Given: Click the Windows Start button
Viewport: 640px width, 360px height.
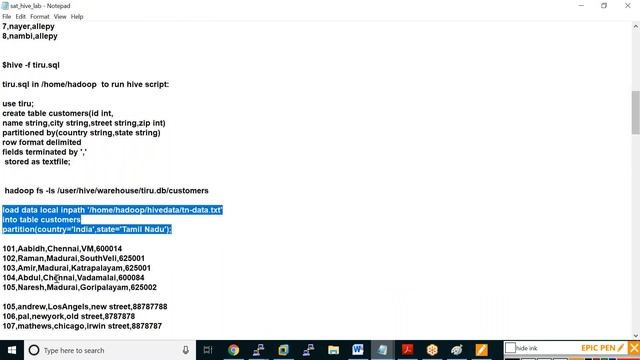Looking at the screenshot, I should [12, 350].
